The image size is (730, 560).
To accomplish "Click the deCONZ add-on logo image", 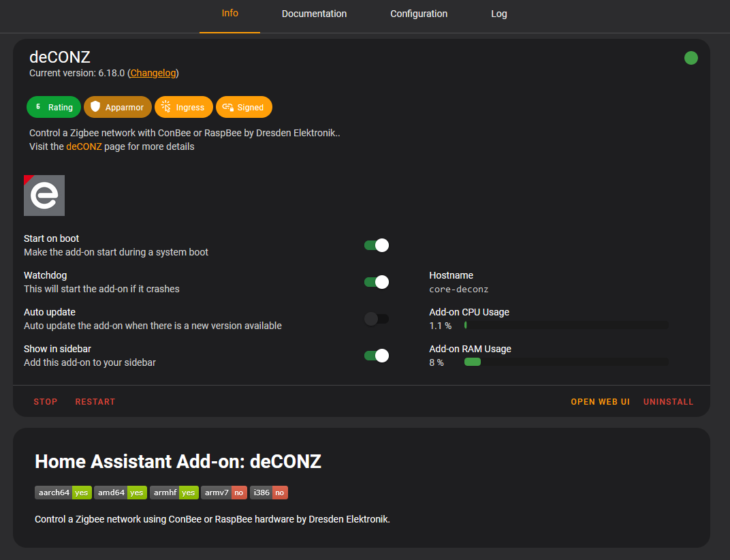I will coord(44,196).
